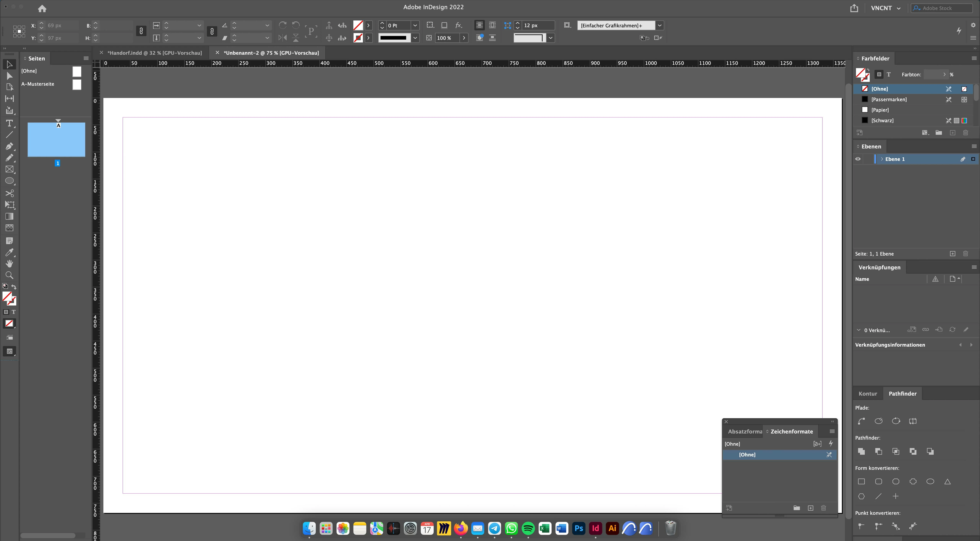Viewport: 980px width, 541px height.
Task: Select the Zoom tool
Action: (10, 275)
